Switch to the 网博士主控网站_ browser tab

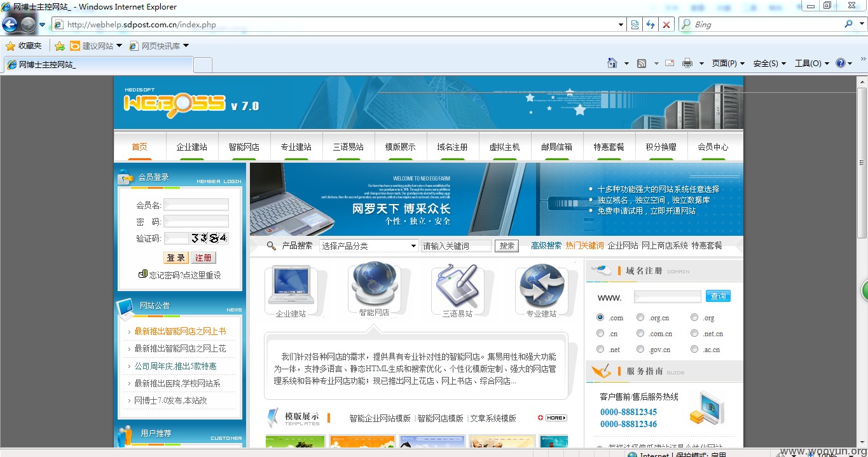click(99, 65)
